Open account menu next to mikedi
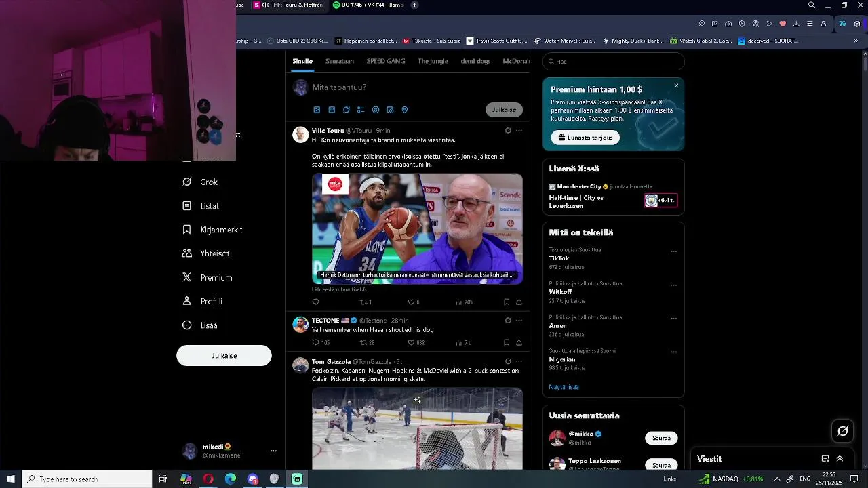Image resolution: width=868 pixels, height=488 pixels. click(x=273, y=451)
